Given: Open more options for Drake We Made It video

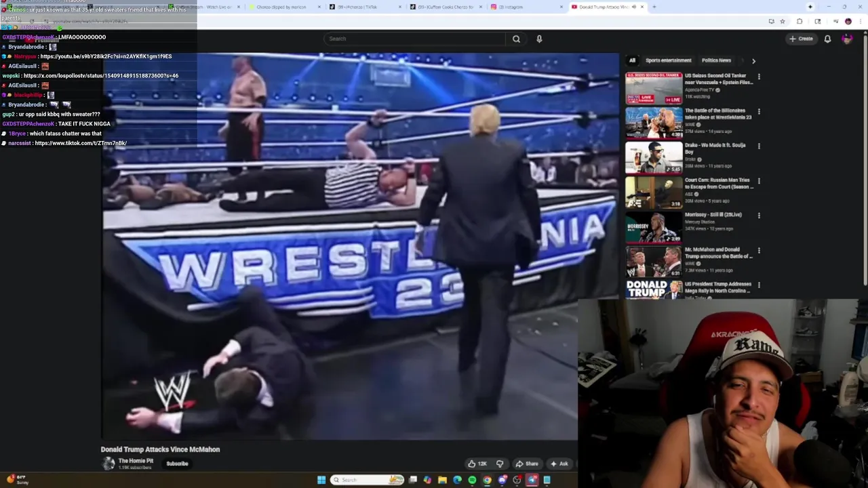Looking at the screenshot, I should click(759, 146).
